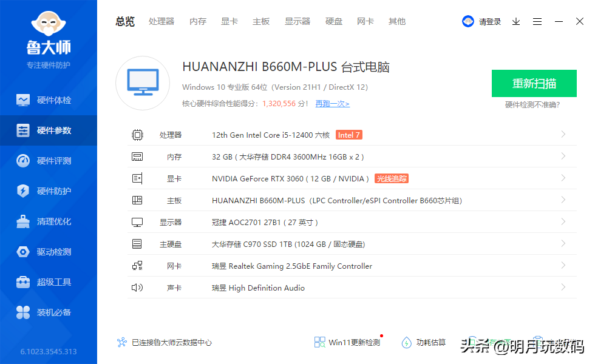Image resolution: width=595 pixels, height=364 pixels.
Task: Switch to the 显卡 tab
Action: tap(229, 22)
